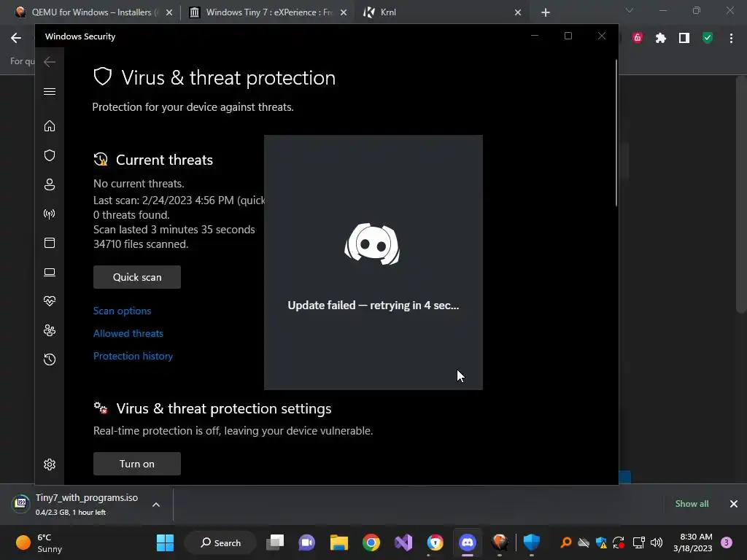Open the Home page in Windows Security sidebar

50,126
